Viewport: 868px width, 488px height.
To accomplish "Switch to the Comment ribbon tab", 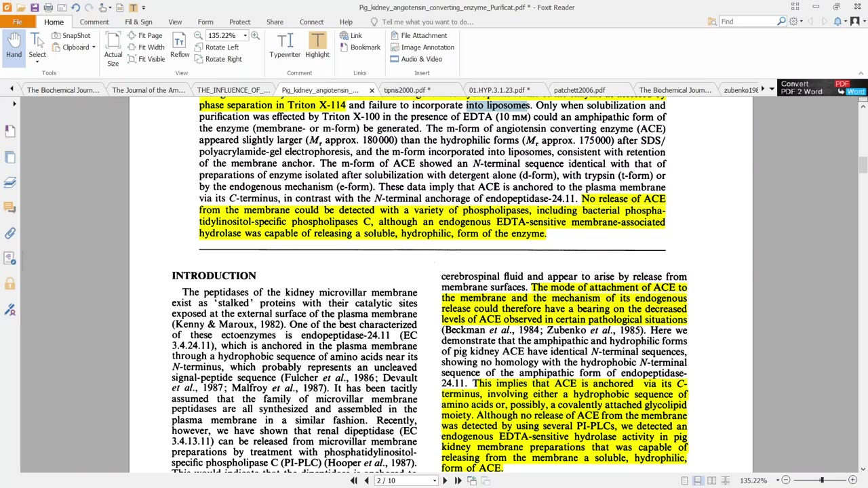I will 94,22.
